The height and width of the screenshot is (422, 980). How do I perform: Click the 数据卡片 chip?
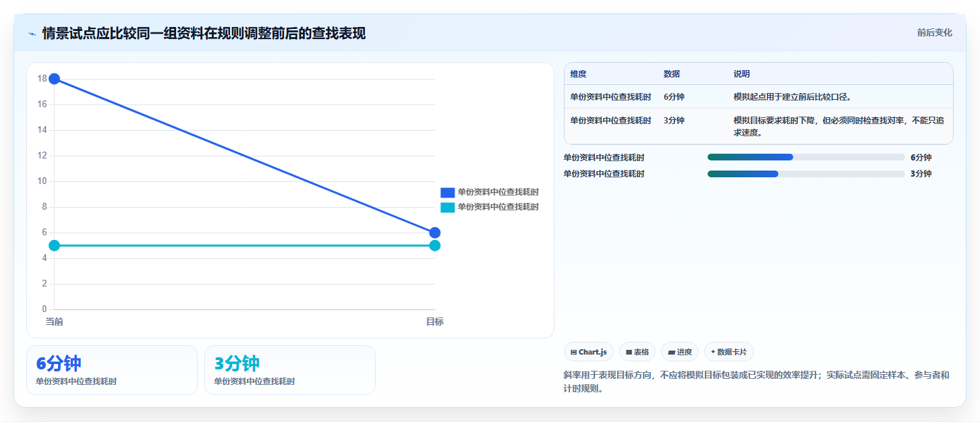pos(729,352)
